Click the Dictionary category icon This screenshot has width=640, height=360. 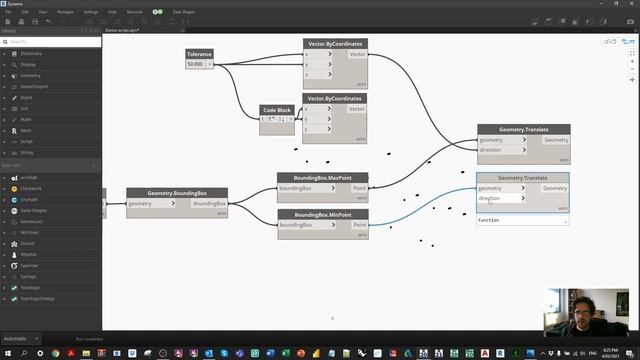14,53
